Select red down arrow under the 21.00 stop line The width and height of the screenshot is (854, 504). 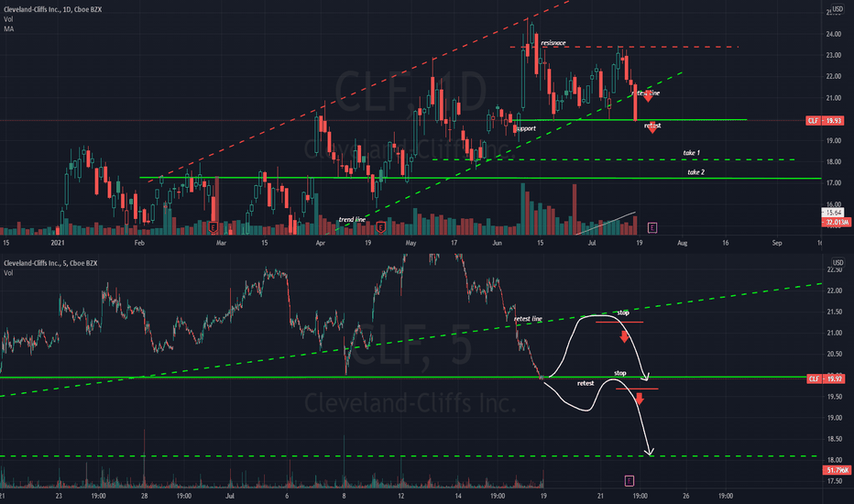click(624, 336)
